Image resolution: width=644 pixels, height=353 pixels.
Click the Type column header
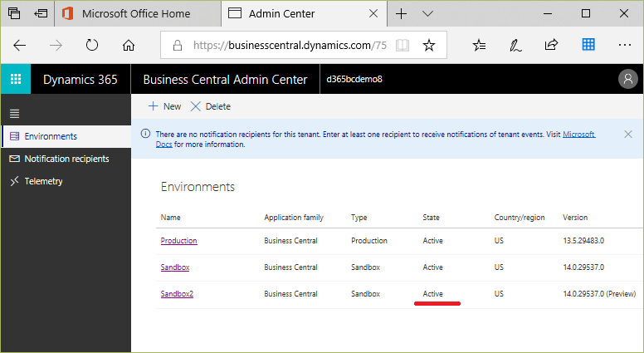pyautogui.click(x=359, y=218)
